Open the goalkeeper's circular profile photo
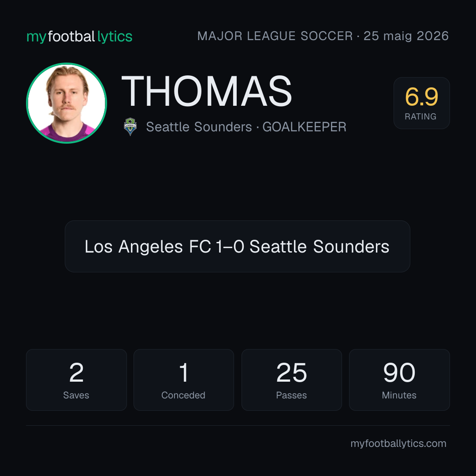 pos(67,103)
